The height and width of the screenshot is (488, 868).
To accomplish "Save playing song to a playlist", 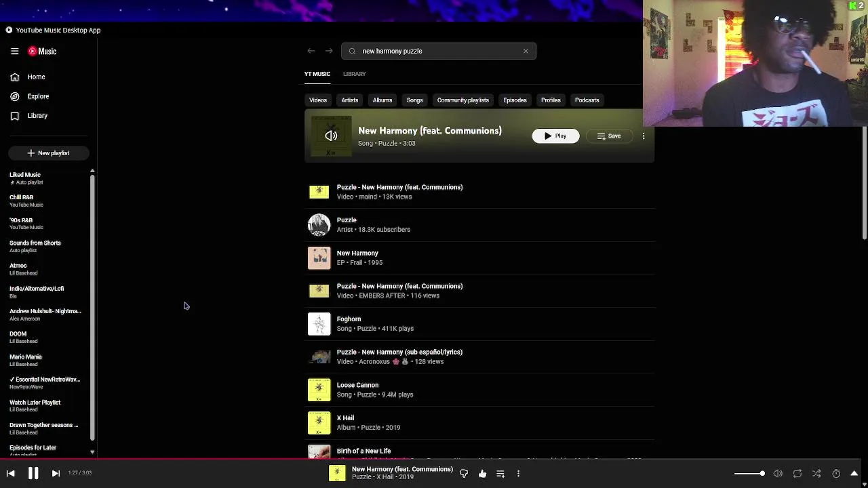I will 500,474.
